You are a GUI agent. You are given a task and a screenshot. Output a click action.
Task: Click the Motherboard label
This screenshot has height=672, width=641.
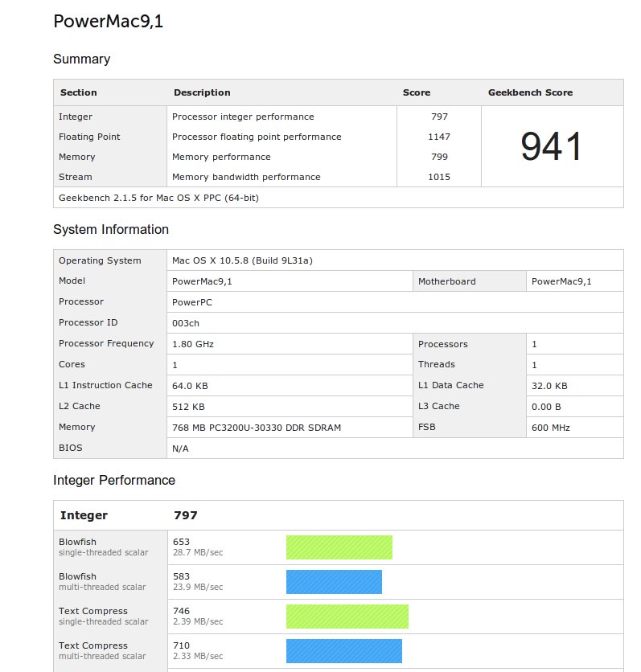click(x=447, y=281)
